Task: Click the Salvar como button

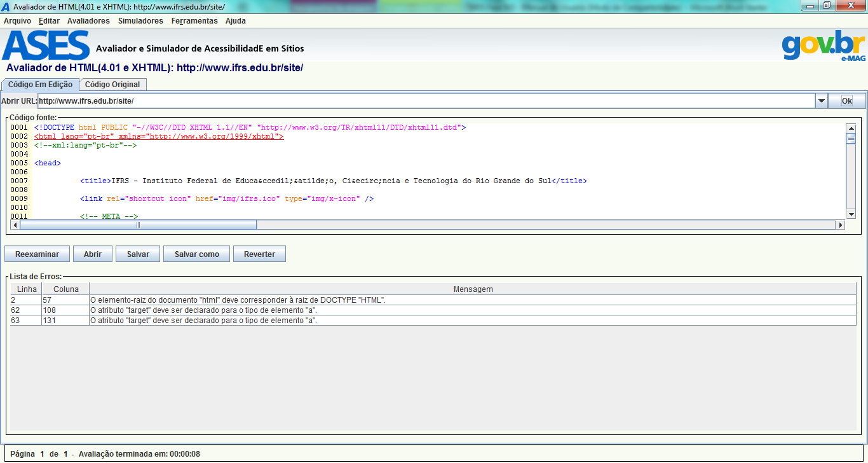Action: point(197,254)
